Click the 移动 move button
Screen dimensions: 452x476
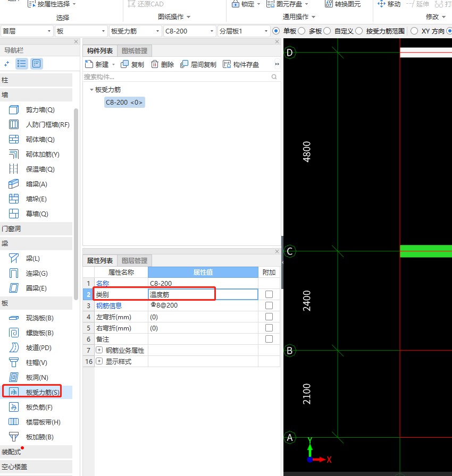389,4
